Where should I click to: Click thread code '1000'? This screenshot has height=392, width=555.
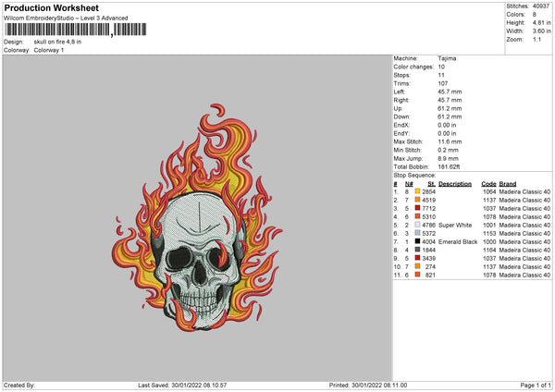tap(489, 241)
